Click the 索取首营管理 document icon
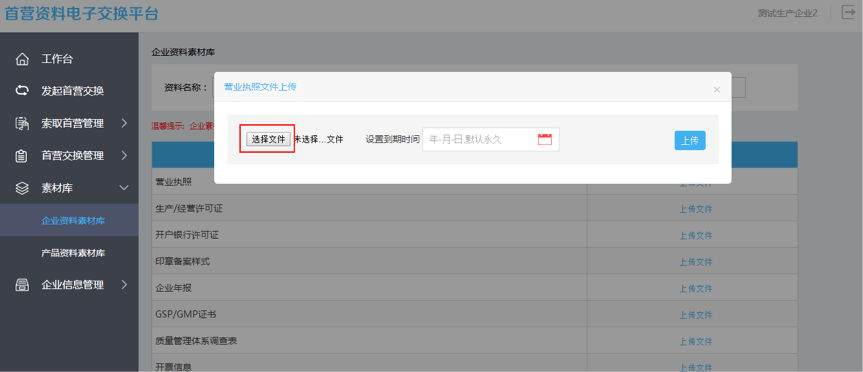863x372 pixels. pos(21,123)
